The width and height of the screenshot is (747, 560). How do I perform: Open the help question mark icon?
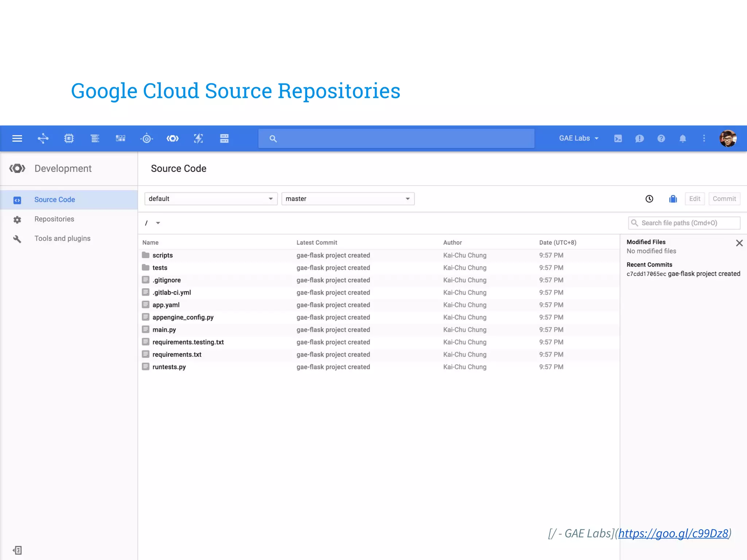point(661,139)
